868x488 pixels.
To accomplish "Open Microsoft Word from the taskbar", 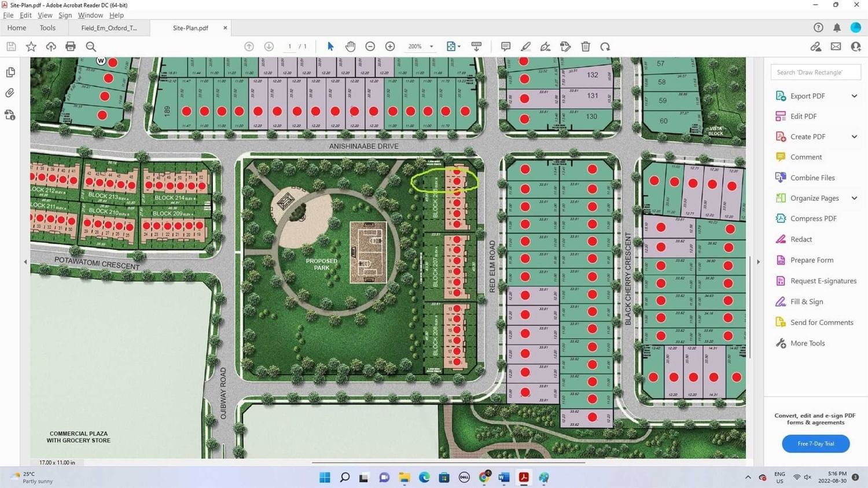I will tap(503, 478).
